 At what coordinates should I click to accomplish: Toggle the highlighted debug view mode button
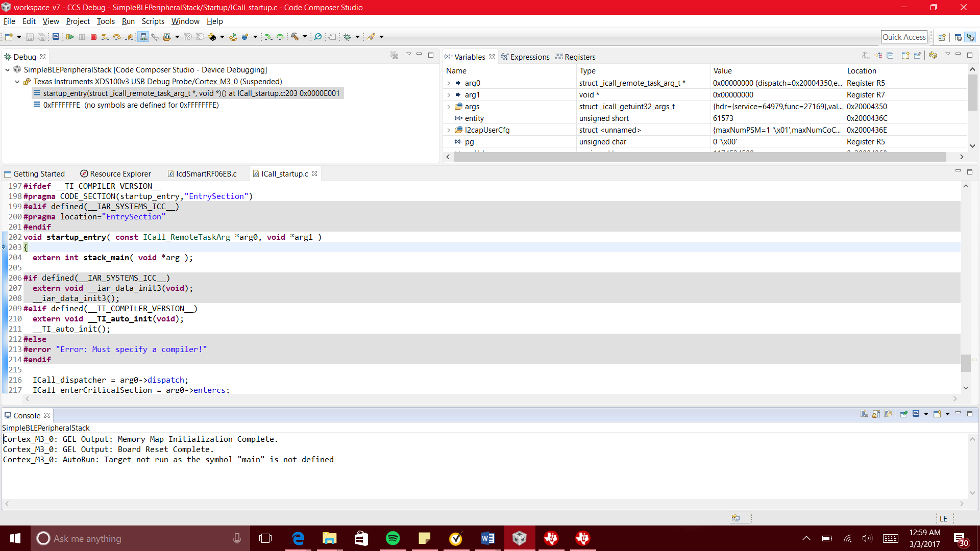143,37
